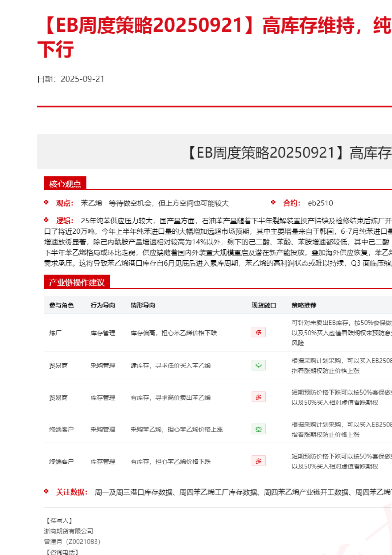Click the 策略推荐 column header
This screenshot has height=555, width=392.
(x=304, y=305)
